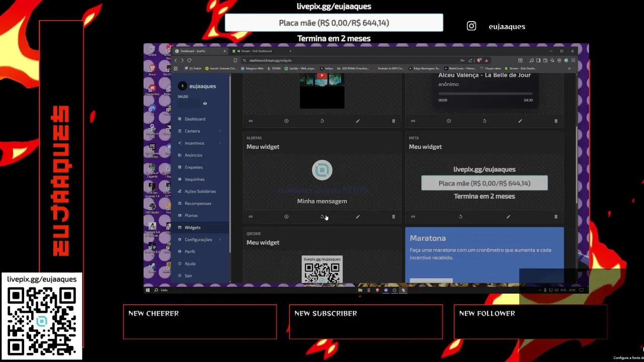This screenshot has width=644, height=362.
Task: Open the Lixeira recycle bin desktop icon
Action: 152,51
